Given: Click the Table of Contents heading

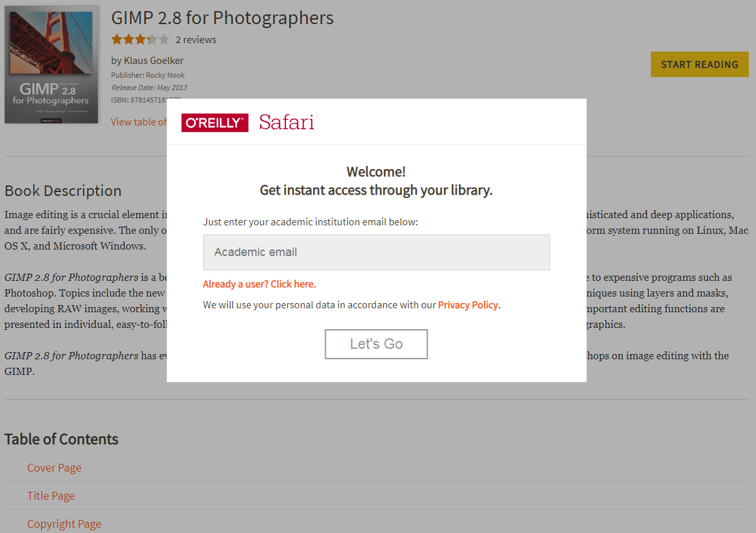Looking at the screenshot, I should [x=61, y=439].
